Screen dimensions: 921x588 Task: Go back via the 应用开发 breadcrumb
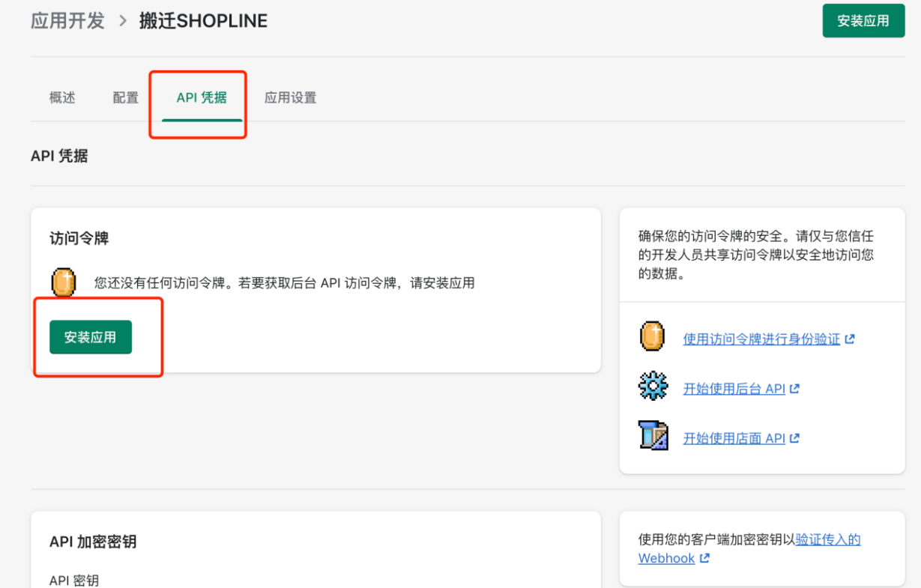67,20
